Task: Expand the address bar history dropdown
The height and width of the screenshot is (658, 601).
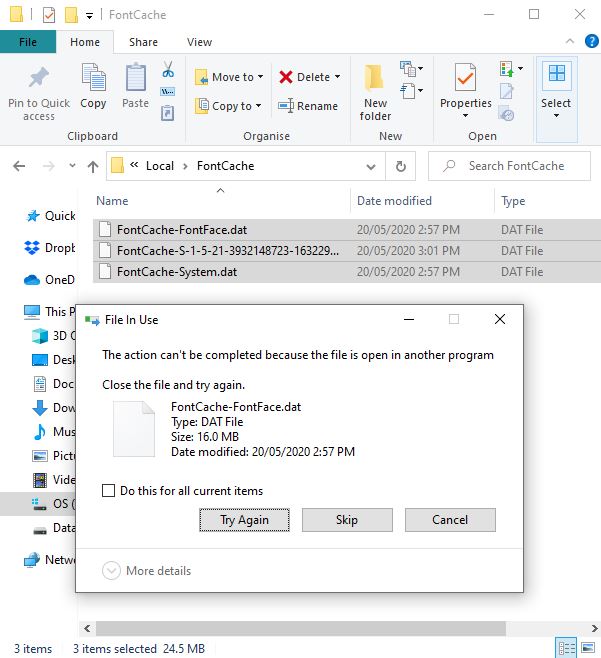Action: pyautogui.click(x=371, y=167)
